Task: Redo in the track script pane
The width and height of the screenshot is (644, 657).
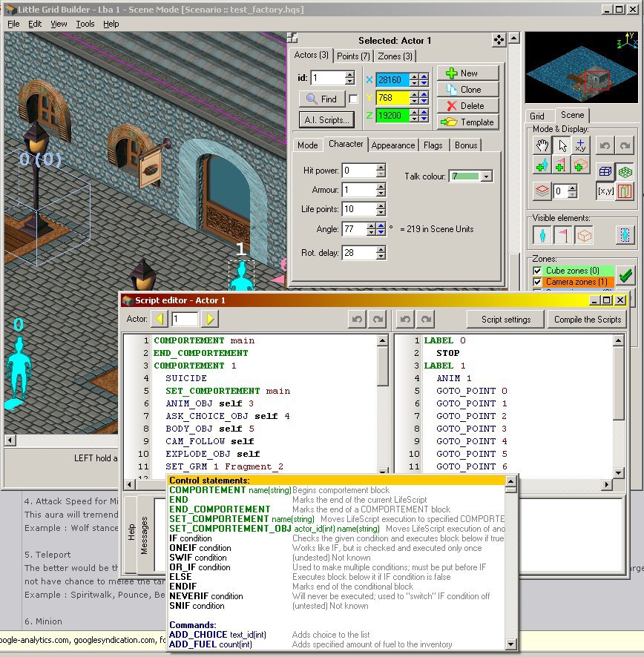Action: click(426, 320)
